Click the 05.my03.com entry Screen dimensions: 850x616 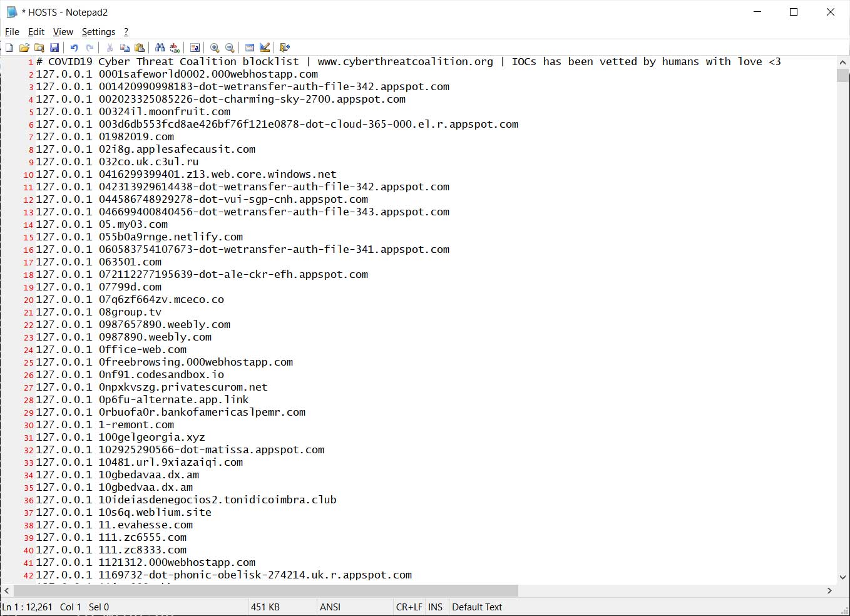coord(133,224)
